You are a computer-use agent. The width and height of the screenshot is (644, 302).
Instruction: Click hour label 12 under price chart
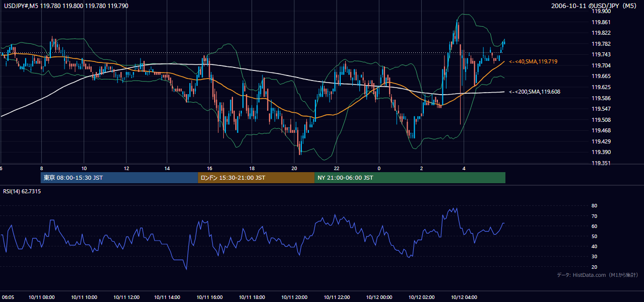126,169
